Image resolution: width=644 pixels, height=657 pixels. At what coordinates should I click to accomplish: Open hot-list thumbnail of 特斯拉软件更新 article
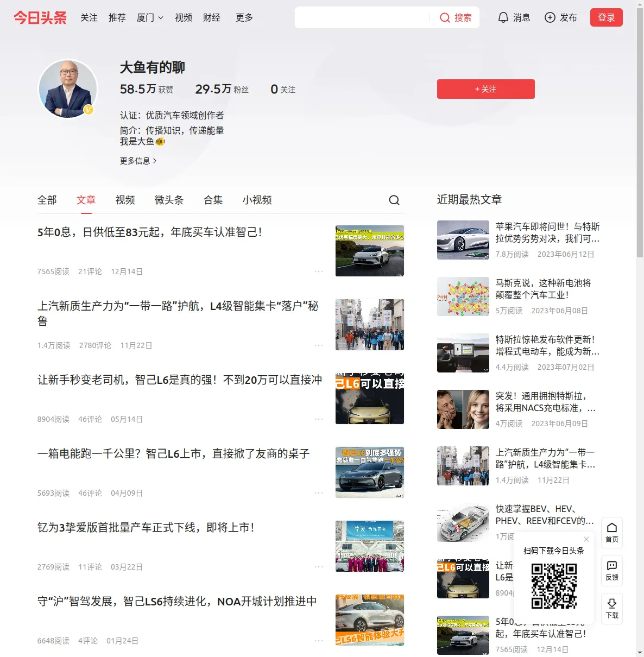click(463, 353)
